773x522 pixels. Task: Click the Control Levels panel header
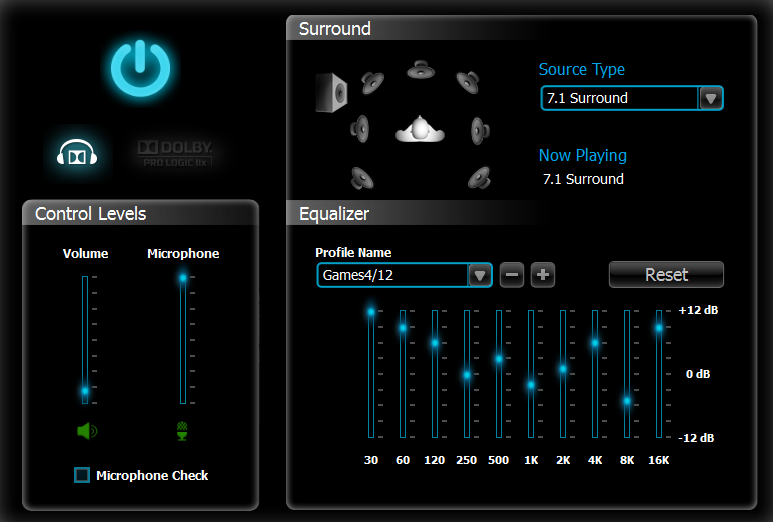click(x=91, y=214)
